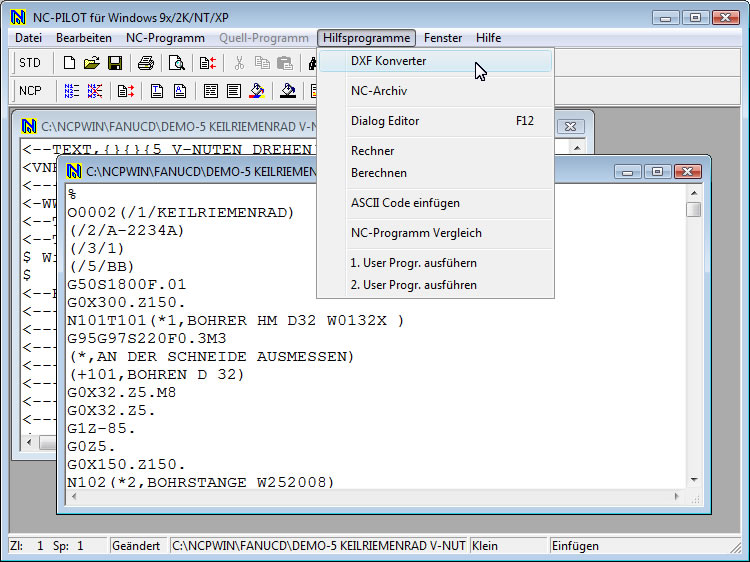This screenshot has width=750, height=562.
Task: Click the remove line numbering icon
Action: coord(95,91)
